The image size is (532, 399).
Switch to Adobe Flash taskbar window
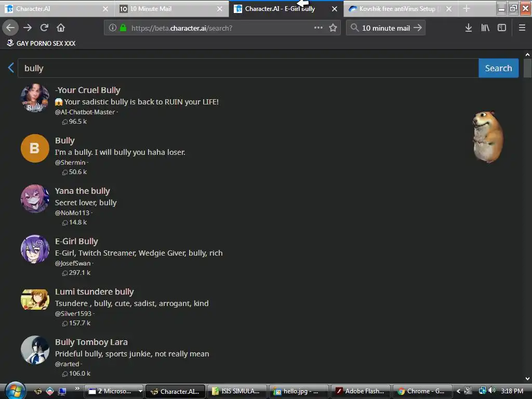pyautogui.click(x=361, y=391)
